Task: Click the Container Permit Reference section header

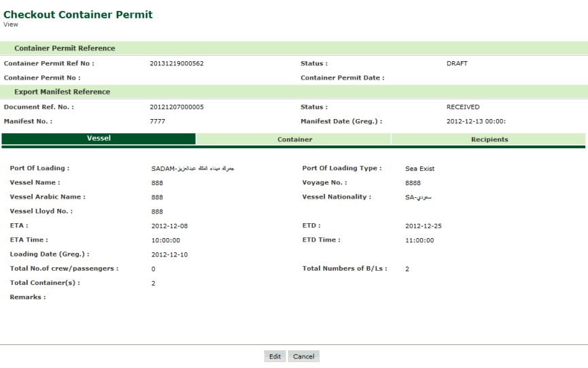Action: [65, 48]
